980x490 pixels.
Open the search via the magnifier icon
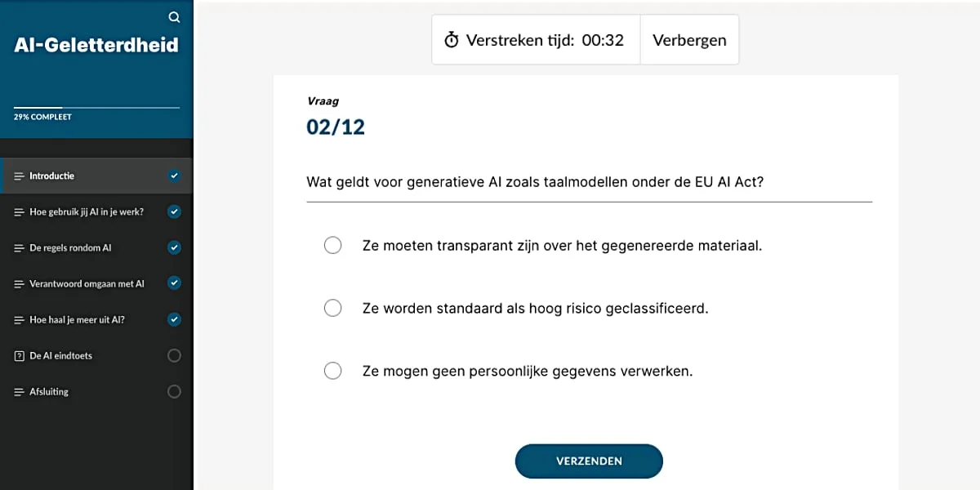[x=174, y=16]
